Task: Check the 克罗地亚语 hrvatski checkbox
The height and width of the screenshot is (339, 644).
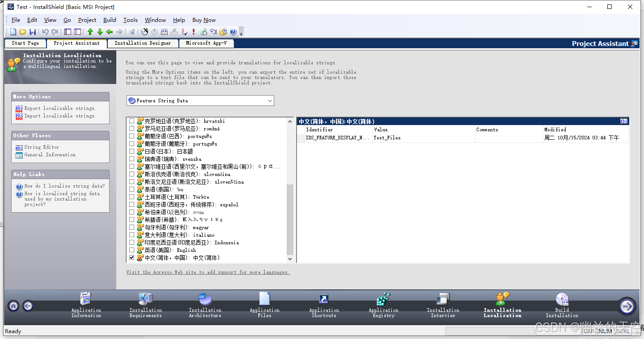Action: point(132,121)
